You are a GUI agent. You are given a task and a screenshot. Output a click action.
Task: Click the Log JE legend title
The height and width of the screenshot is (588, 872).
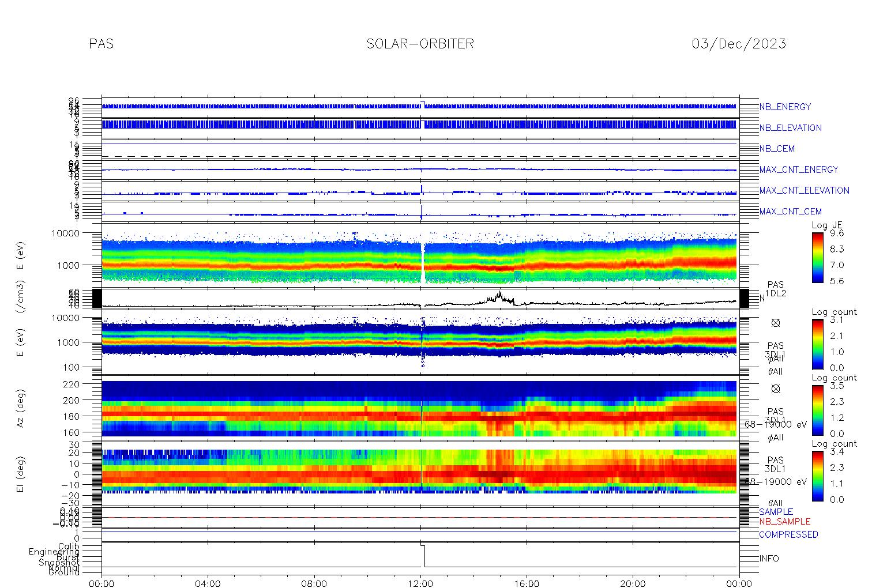click(828, 225)
